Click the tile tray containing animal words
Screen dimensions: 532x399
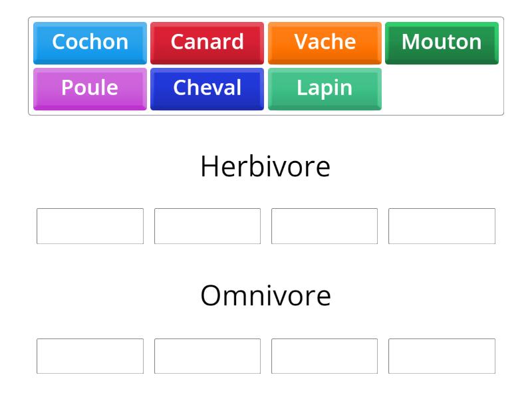pos(266,65)
